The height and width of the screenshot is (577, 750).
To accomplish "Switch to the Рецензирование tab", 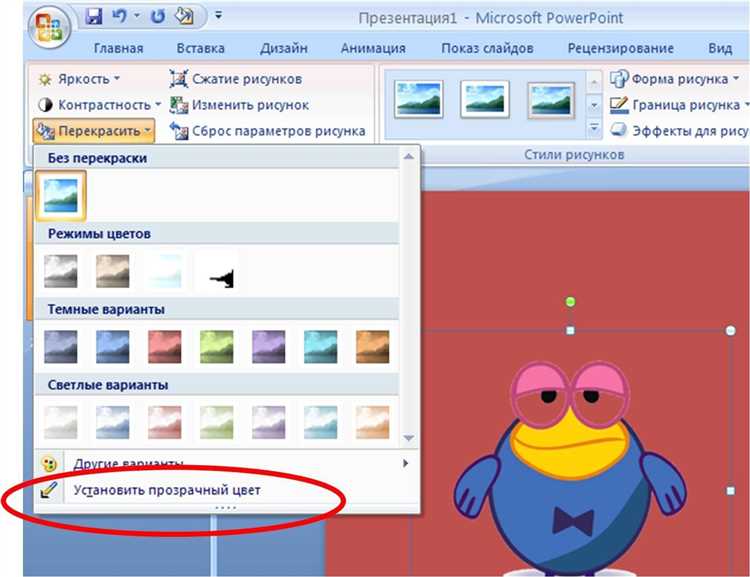I will pos(620,48).
